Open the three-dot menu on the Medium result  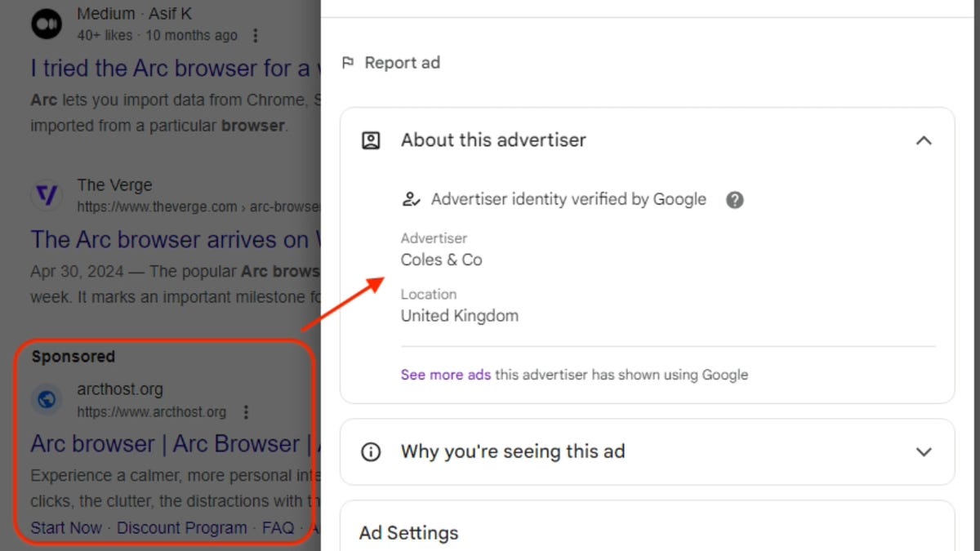[256, 35]
